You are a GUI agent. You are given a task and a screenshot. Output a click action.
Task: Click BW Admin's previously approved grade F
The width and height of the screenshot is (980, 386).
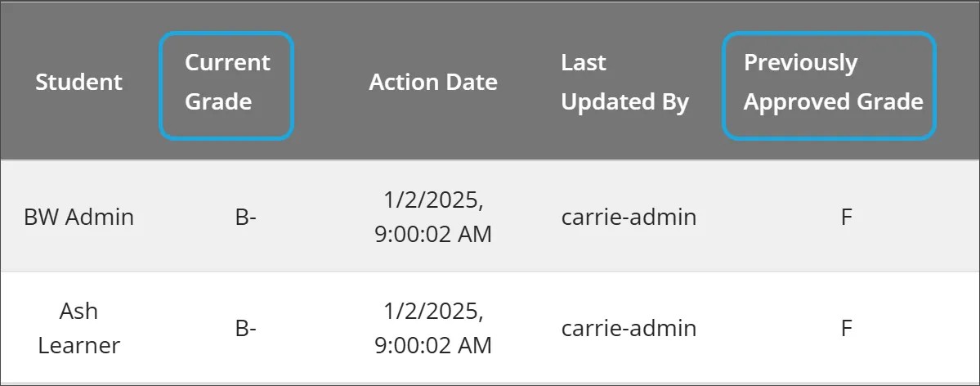(x=847, y=217)
